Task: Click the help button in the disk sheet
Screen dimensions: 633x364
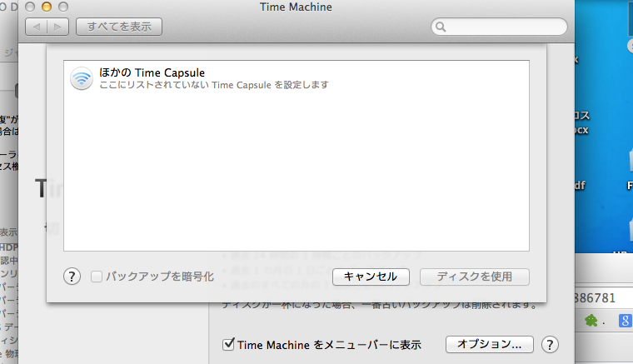Action: pyautogui.click(x=72, y=277)
